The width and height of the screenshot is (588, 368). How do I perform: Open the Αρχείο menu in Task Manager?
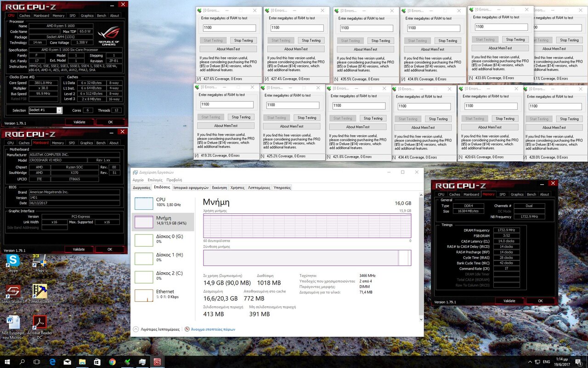(x=138, y=180)
